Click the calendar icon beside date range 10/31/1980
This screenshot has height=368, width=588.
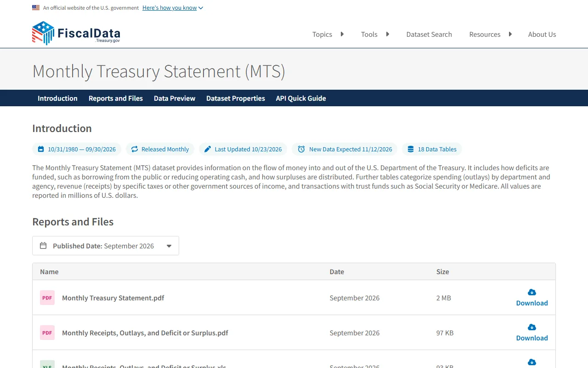(41, 149)
